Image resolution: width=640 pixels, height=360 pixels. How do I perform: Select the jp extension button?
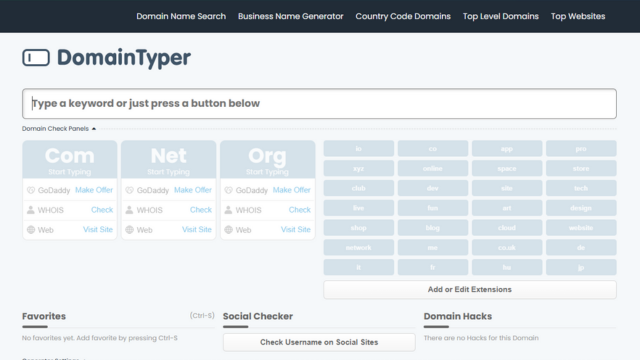point(581,267)
